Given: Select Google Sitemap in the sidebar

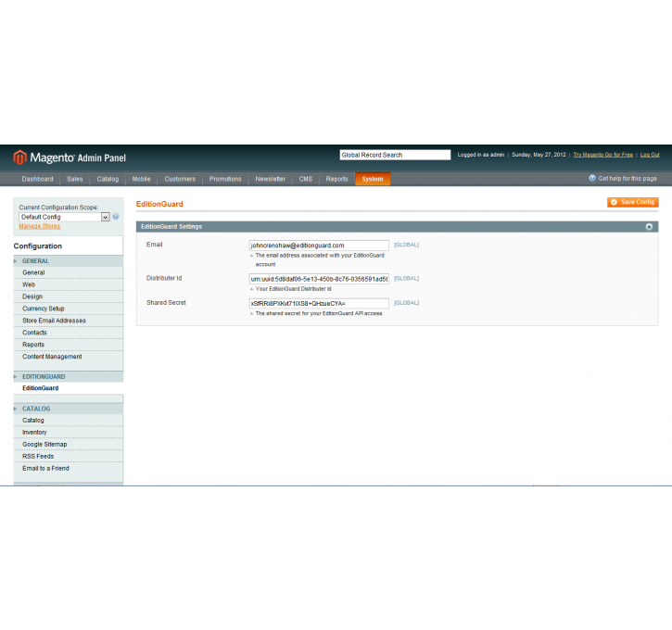Looking at the screenshot, I should coord(69,445).
